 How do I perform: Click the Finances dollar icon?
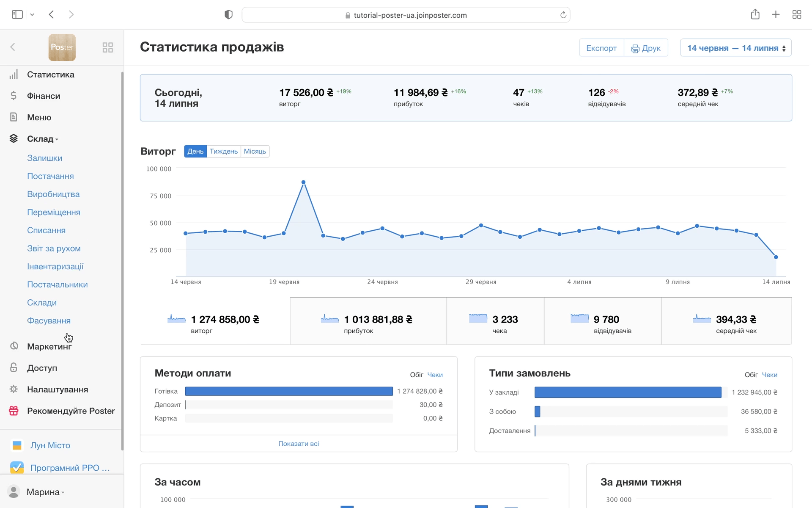point(14,96)
